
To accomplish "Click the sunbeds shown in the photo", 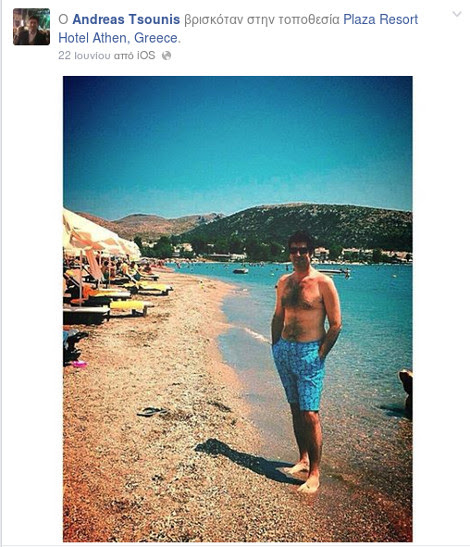I will (112, 297).
